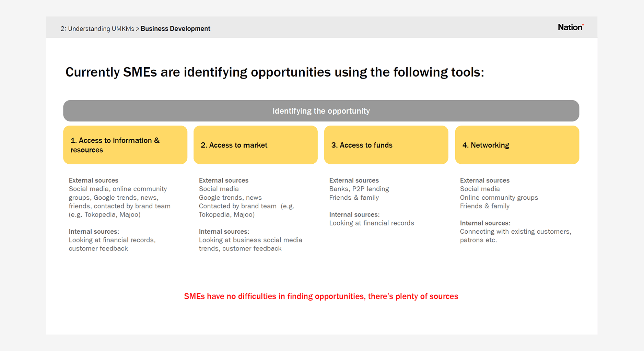
Task: Select the slide title about SMEs identifying opportunities
Action: [275, 72]
